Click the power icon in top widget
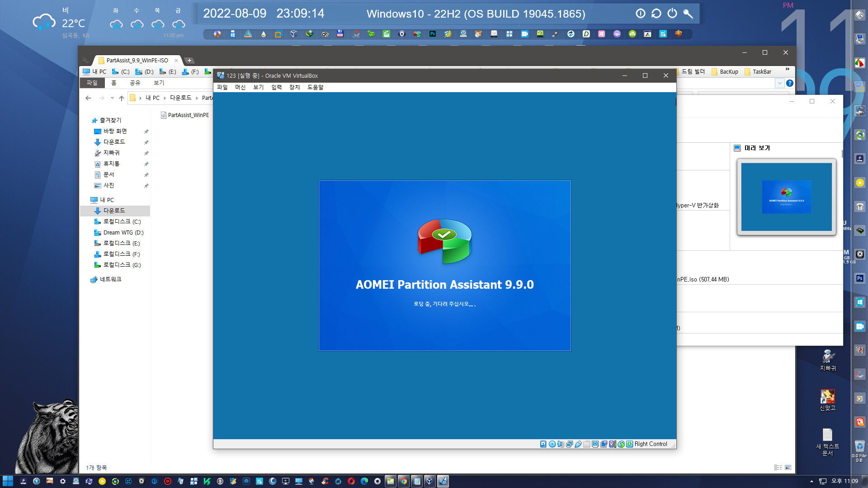The height and width of the screenshot is (488, 868). [672, 14]
